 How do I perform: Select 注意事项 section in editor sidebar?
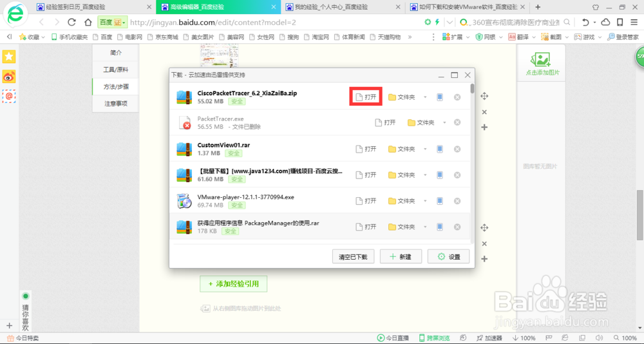pos(116,104)
